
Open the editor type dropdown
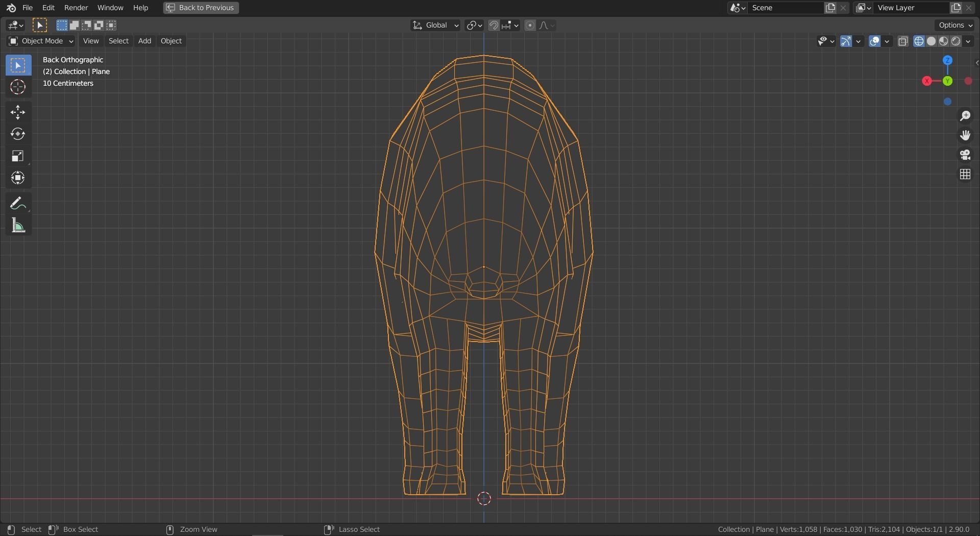click(16, 25)
